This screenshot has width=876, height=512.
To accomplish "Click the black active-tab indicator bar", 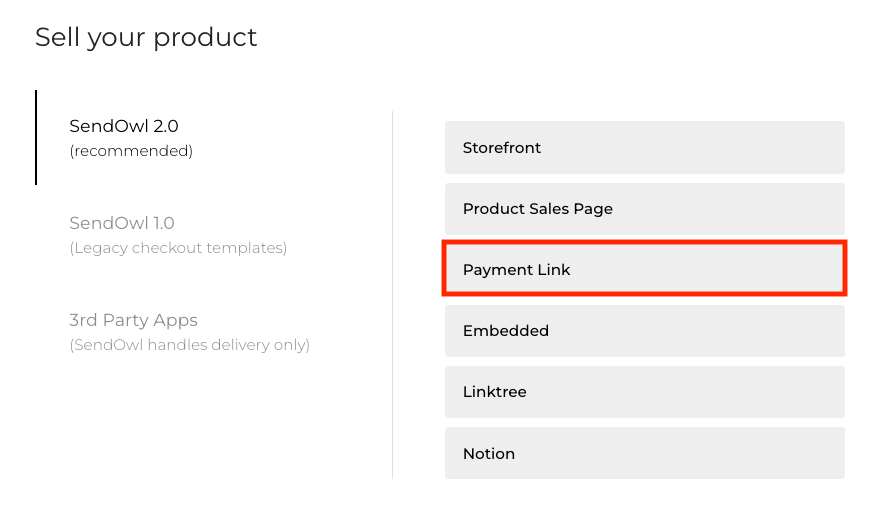I will (x=36, y=138).
